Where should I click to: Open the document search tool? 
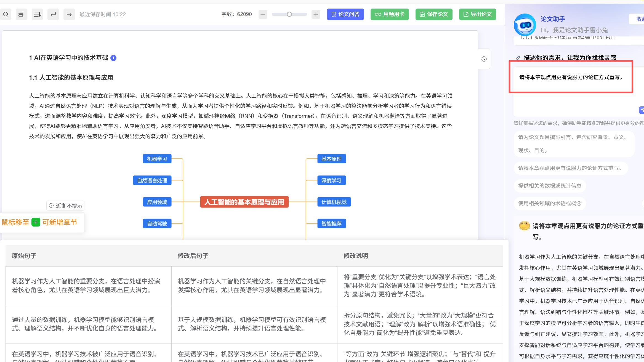6,14
